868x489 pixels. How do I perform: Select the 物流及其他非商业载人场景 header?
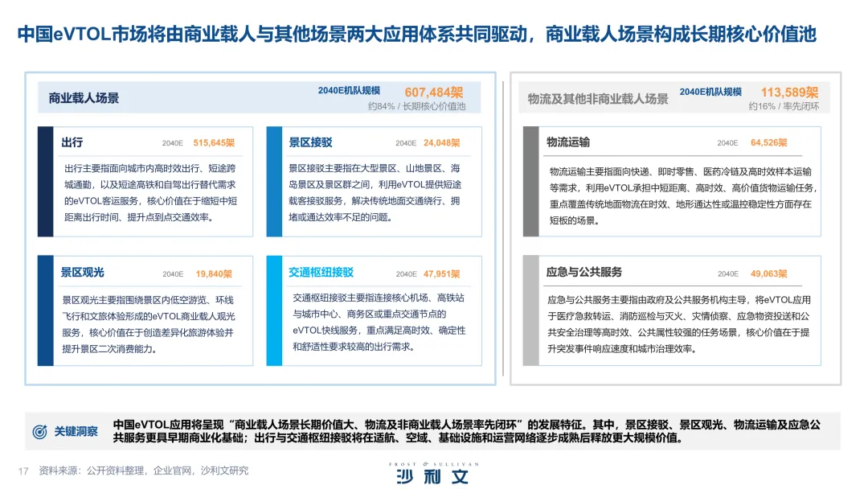(598, 99)
